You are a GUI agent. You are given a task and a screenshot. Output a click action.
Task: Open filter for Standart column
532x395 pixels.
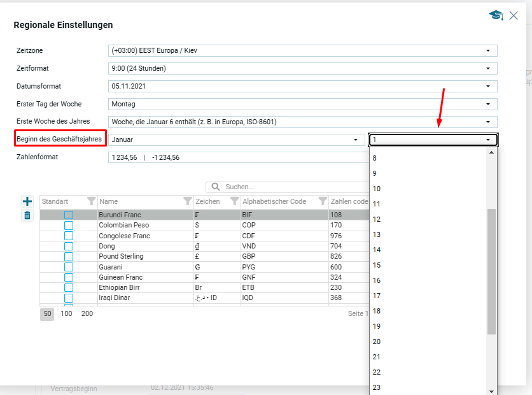tap(91, 201)
